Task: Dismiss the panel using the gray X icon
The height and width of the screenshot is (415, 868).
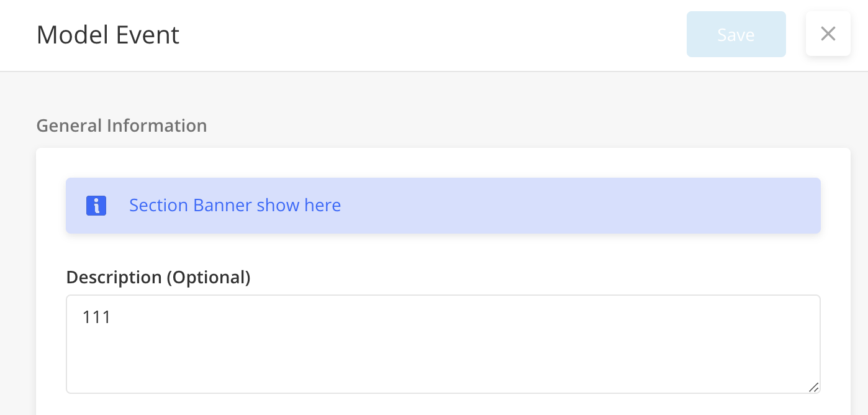Action: 828,34
